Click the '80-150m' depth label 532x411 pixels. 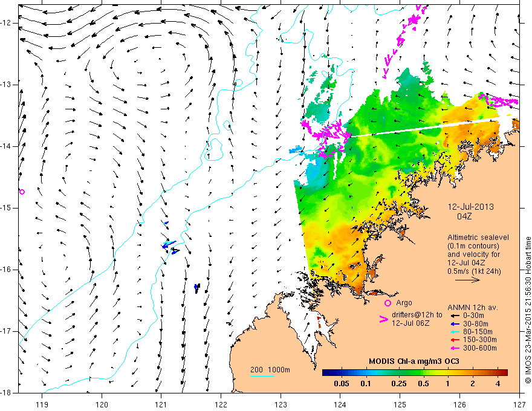[x=478, y=332]
